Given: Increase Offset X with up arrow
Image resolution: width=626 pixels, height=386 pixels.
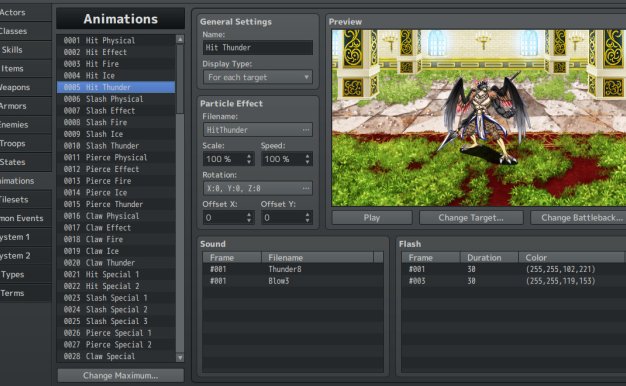Looking at the screenshot, I should point(249,214).
